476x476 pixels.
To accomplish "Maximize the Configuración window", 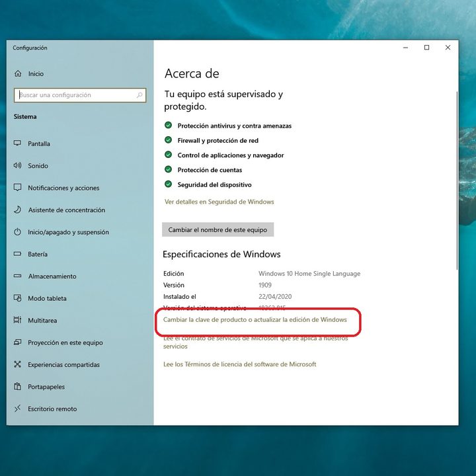I will pos(426,48).
